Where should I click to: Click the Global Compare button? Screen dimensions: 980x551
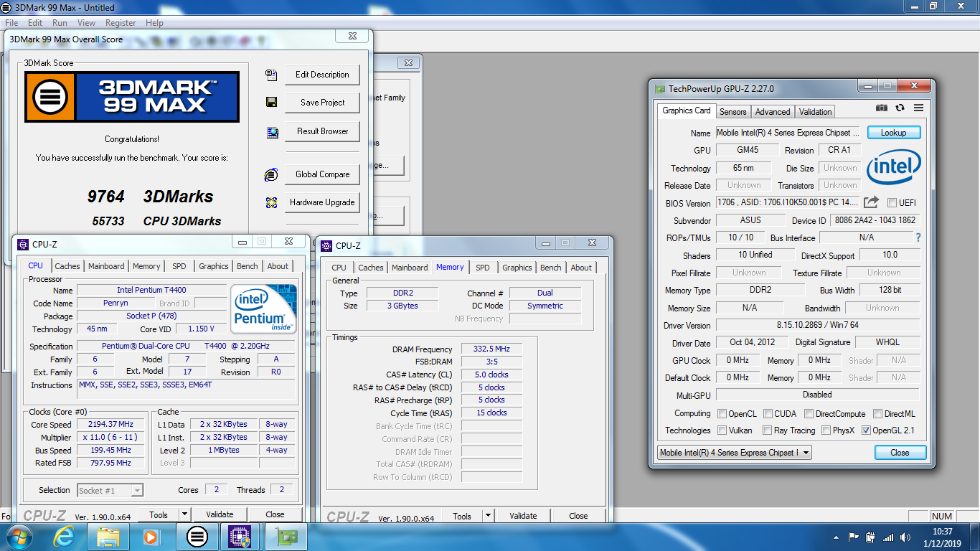(x=322, y=174)
